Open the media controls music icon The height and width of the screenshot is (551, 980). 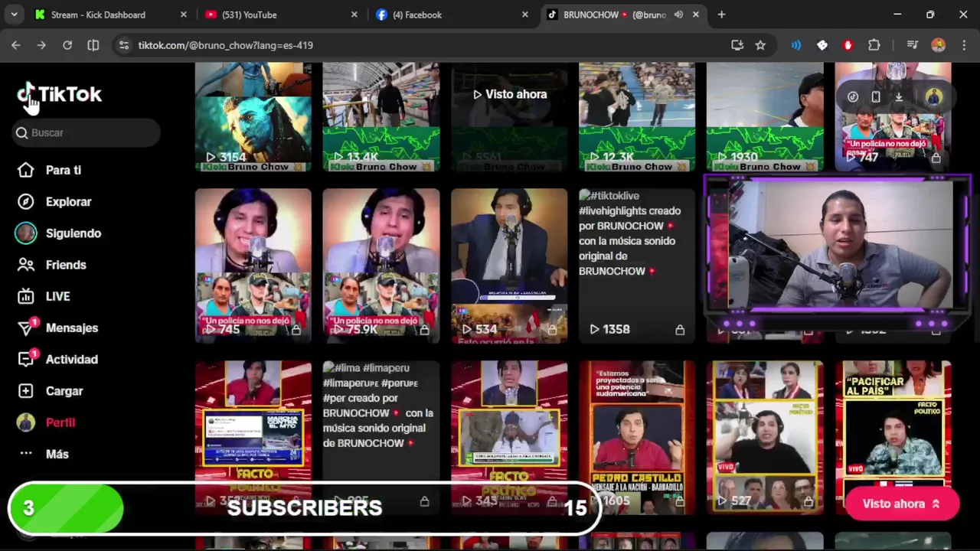coord(912,45)
